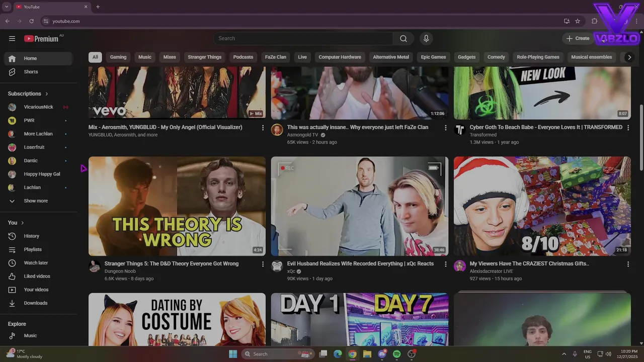This screenshot has width=644, height=362.
Task: Open Microsoft Edge from the taskbar
Action: pos(338,354)
